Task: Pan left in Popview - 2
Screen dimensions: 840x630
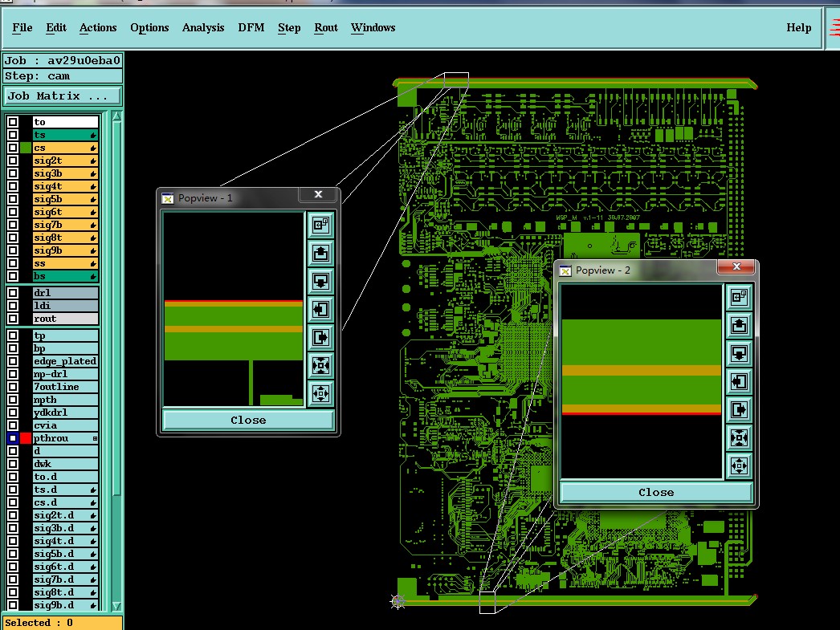Action: click(x=740, y=382)
